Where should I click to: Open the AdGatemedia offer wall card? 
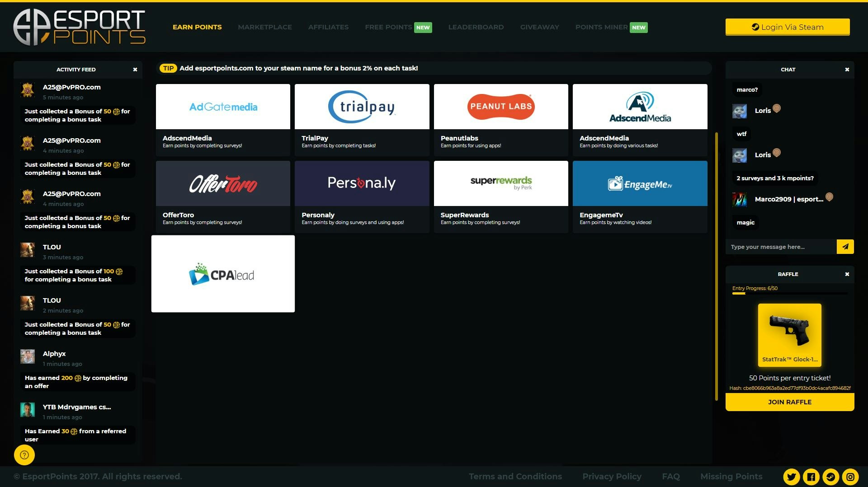pyautogui.click(x=223, y=120)
